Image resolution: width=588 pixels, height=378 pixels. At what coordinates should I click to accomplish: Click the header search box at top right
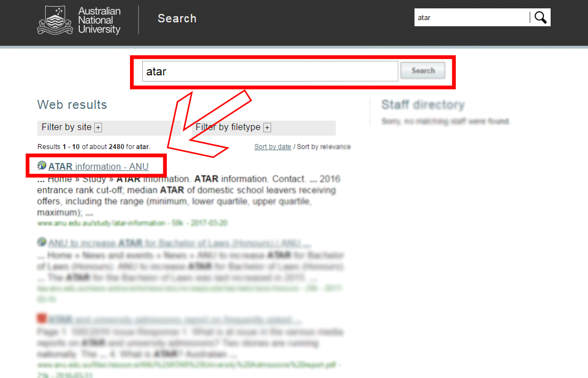(x=471, y=17)
